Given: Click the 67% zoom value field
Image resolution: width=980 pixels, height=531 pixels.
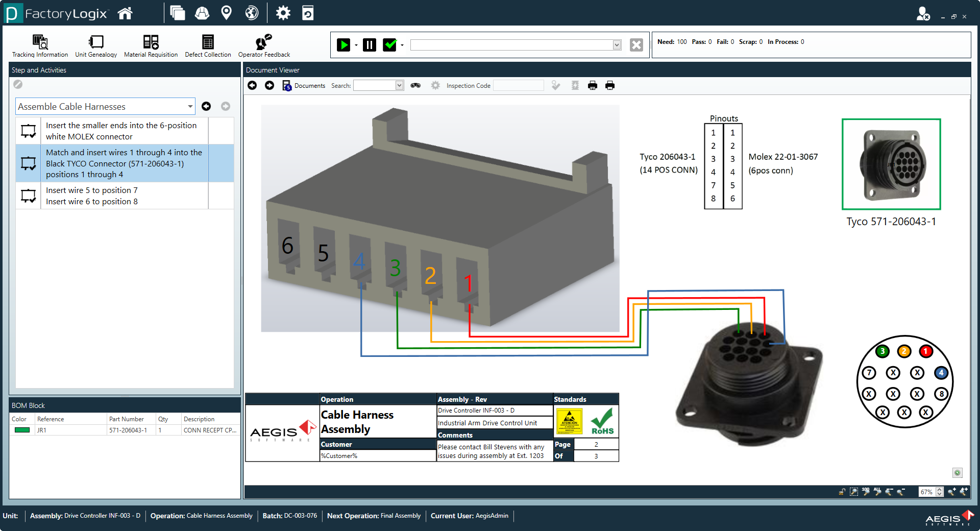Looking at the screenshot, I should click(x=926, y=492).
